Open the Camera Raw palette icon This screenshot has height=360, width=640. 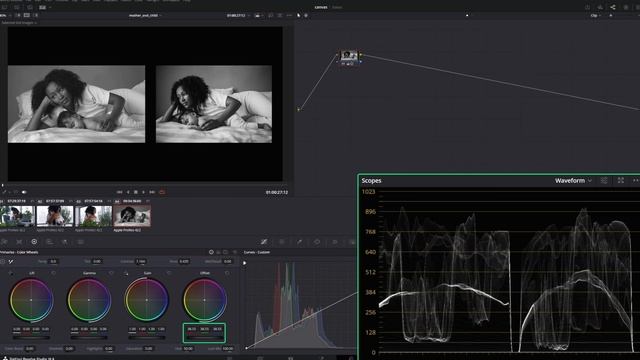[4, 242]
